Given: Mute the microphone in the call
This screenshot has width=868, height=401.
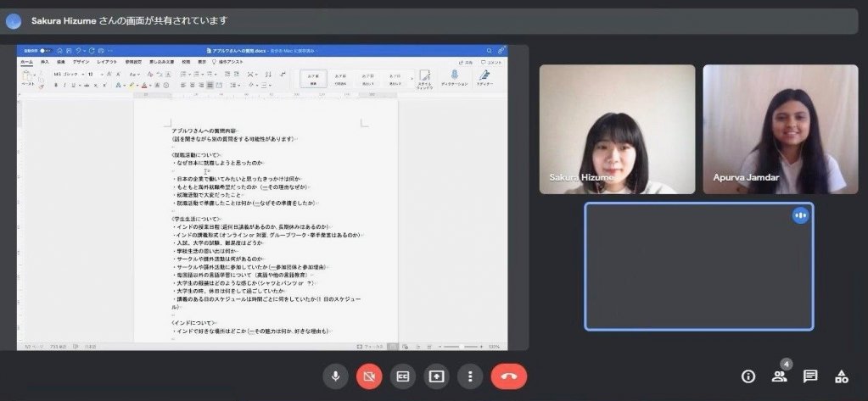Looking at the screenshot, I should point(335,376).
